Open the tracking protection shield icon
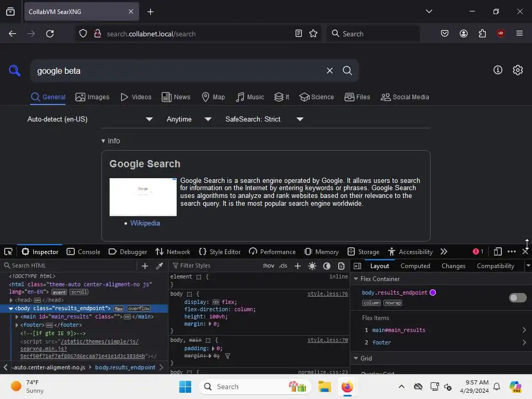This screenshot has width=532, height=399. (x=83, y=34)
